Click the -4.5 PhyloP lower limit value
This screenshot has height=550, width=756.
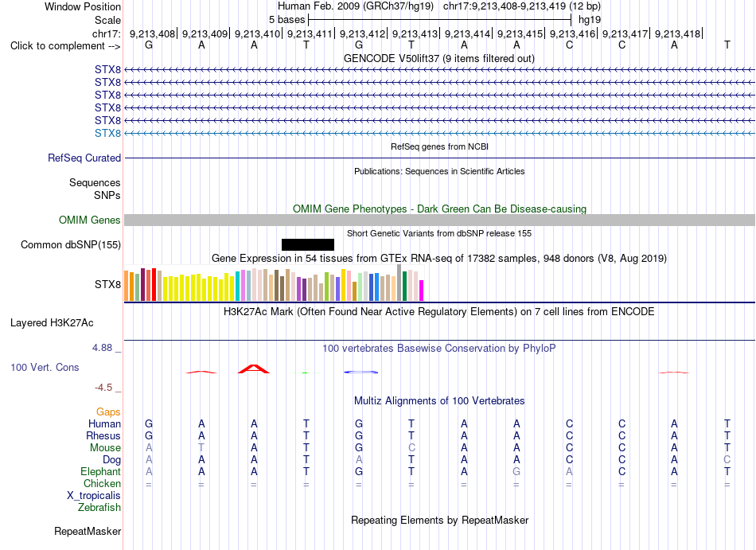(103, 388)
